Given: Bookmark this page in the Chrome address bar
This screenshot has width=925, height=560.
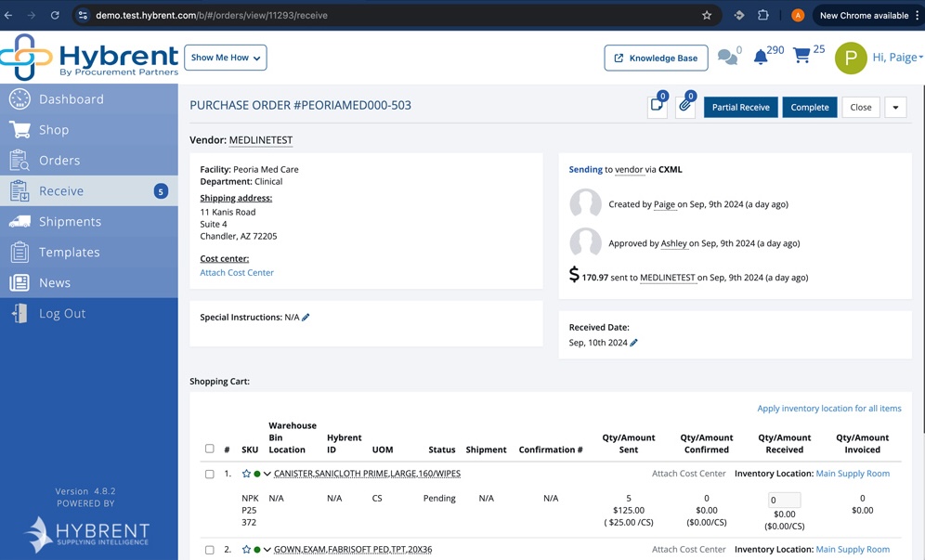Looking at the screenshot, I should click(707, 16).
